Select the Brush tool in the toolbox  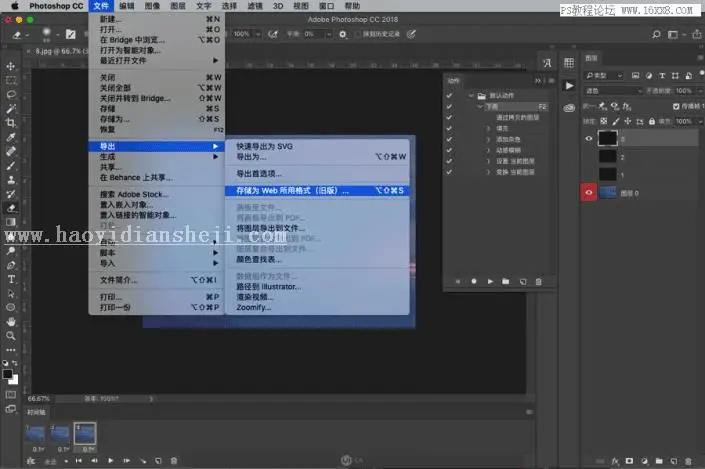(x=11, y=165)
